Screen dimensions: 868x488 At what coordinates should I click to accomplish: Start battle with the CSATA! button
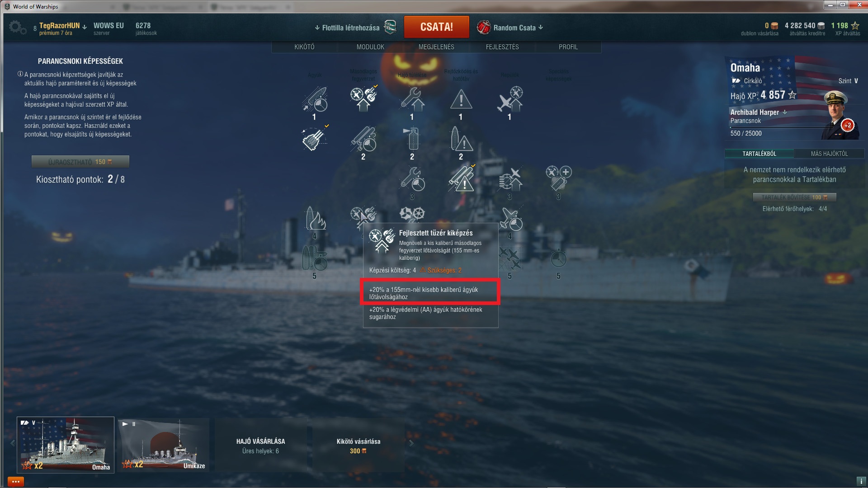pyautogui.click(x=436, y=27)
